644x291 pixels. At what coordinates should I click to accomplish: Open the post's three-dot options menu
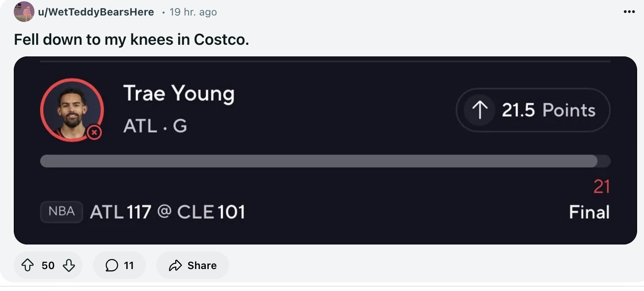pos(629,12)
